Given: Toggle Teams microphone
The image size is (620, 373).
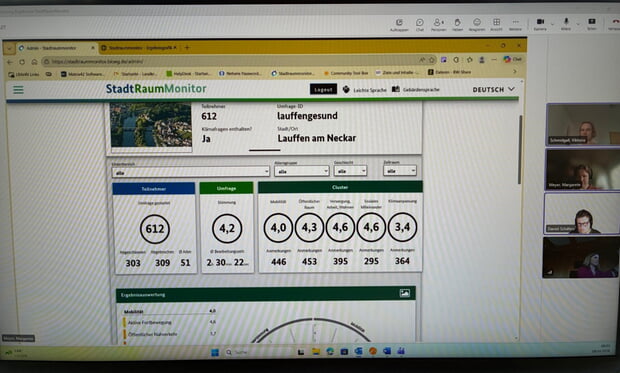Looking at the screenshot, I should pyautogui.click(x=566, y=24).
